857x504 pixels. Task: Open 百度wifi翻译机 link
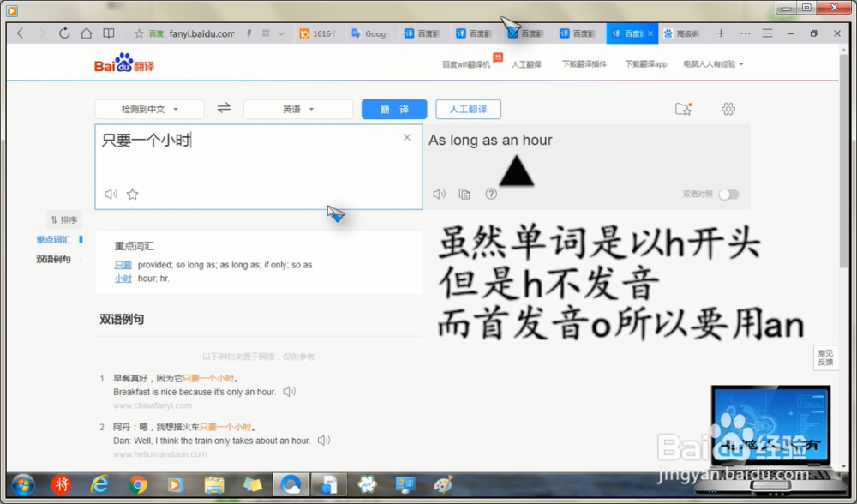[466, 64]
